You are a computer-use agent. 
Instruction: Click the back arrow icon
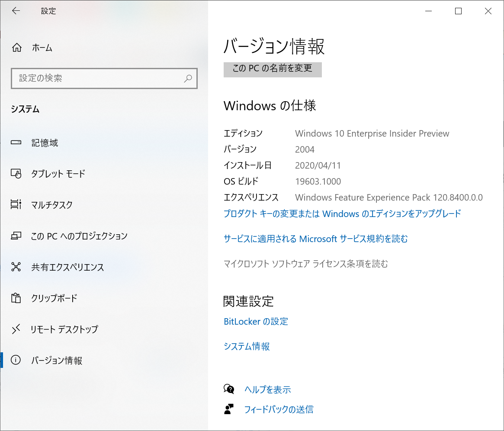coord(16,11)
